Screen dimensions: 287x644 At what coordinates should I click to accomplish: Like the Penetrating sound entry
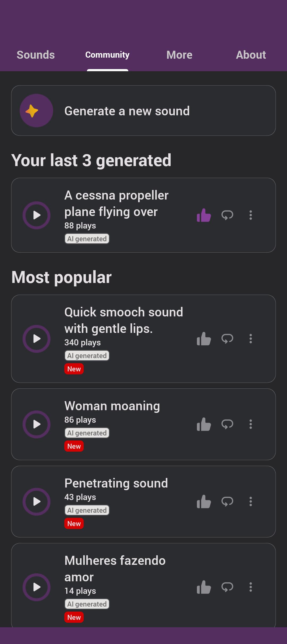pyautogui.click(x=204, y=501)
